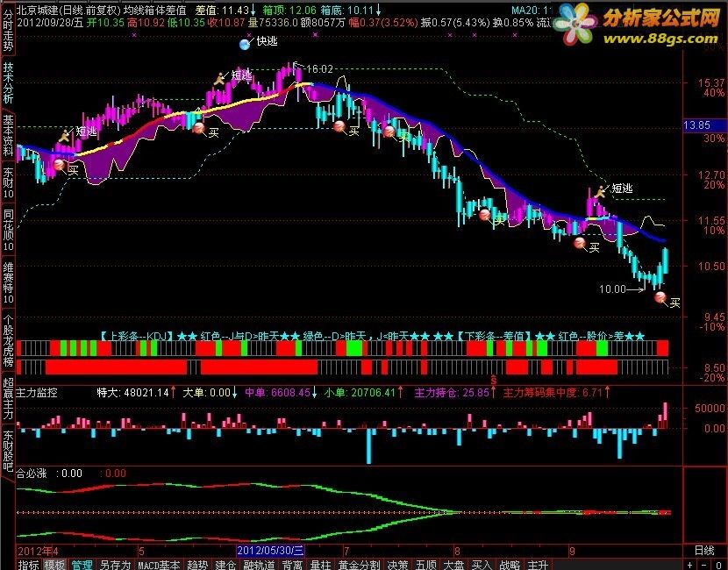
Task: Click the 买 ball below the 10.00 low
Action: tap(660, 297)
